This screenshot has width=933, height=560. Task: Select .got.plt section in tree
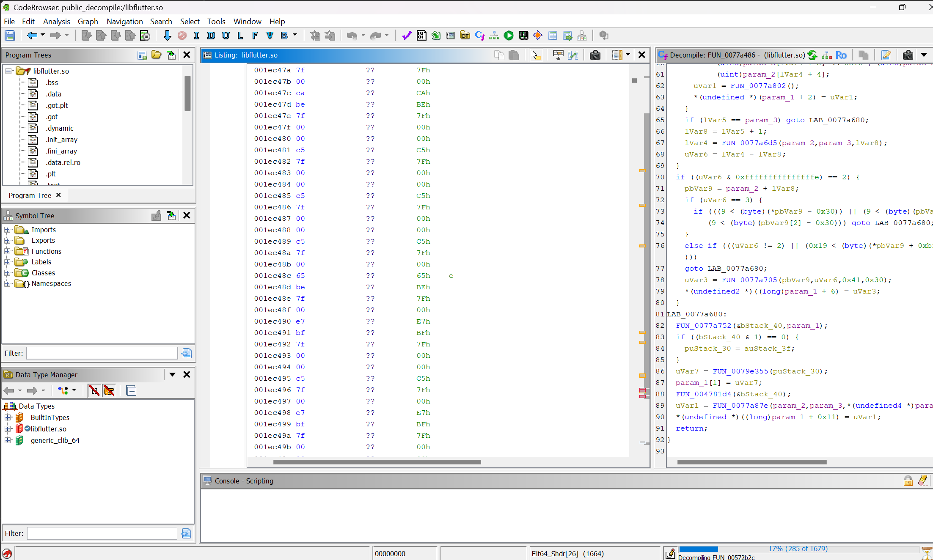pyautogui.click(x=57, y=105)
